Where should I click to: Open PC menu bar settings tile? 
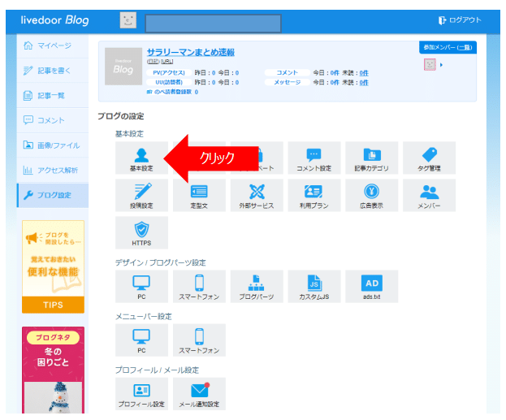[x=141, y=340]
